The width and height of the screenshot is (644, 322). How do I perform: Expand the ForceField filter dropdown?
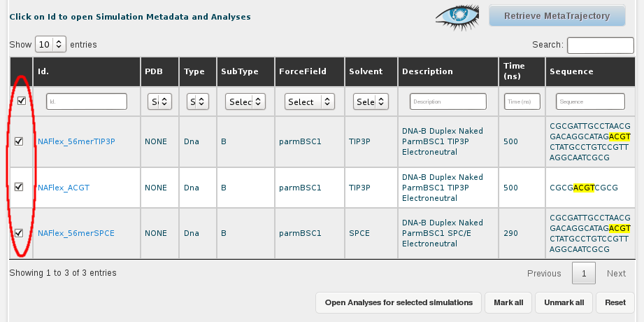[308, 102]
